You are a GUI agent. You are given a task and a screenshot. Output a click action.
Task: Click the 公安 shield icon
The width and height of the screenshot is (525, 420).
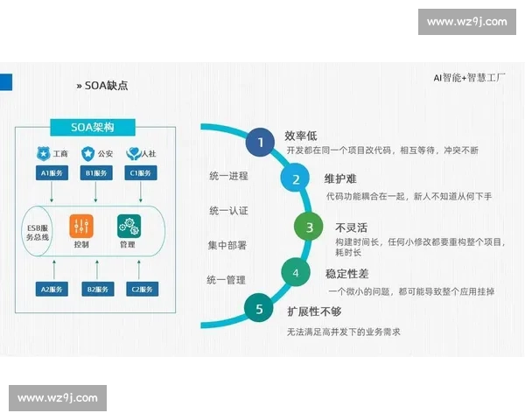point(87,153)
